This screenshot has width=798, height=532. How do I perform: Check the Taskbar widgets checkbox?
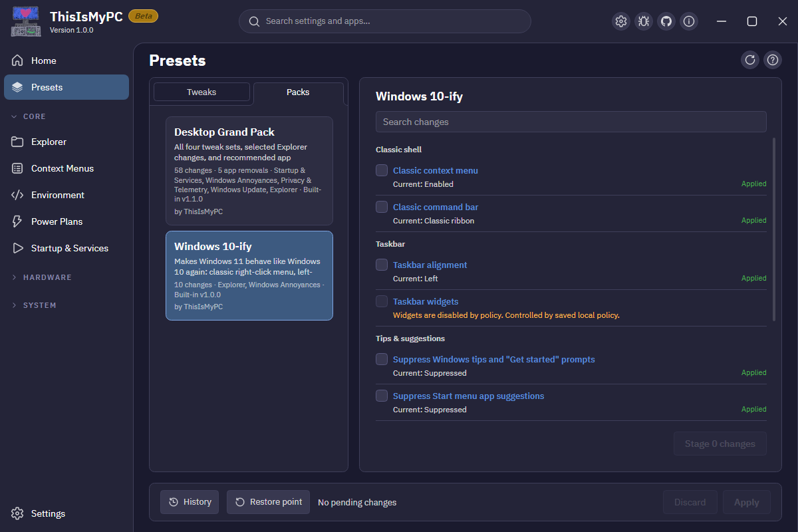[x=382, y=301]
